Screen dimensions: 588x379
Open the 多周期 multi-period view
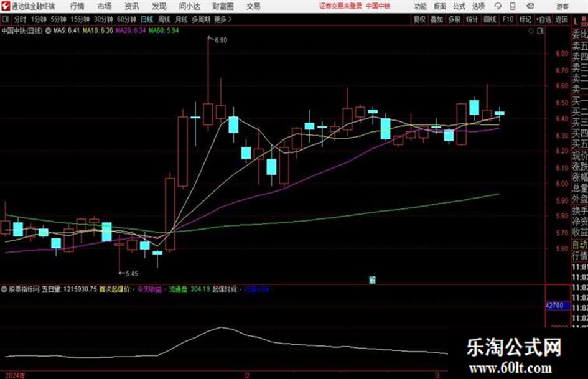click(202, 19)
